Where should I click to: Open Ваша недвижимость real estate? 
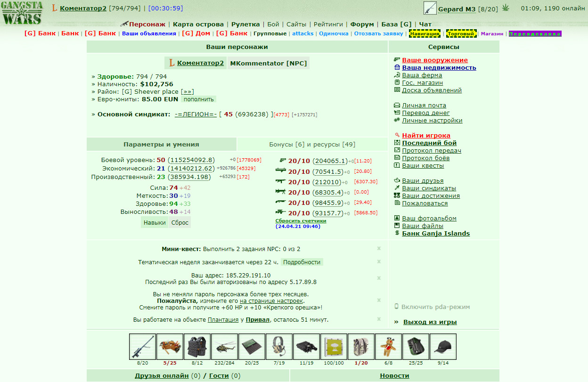pyautogui.click(x=439, y=67)
